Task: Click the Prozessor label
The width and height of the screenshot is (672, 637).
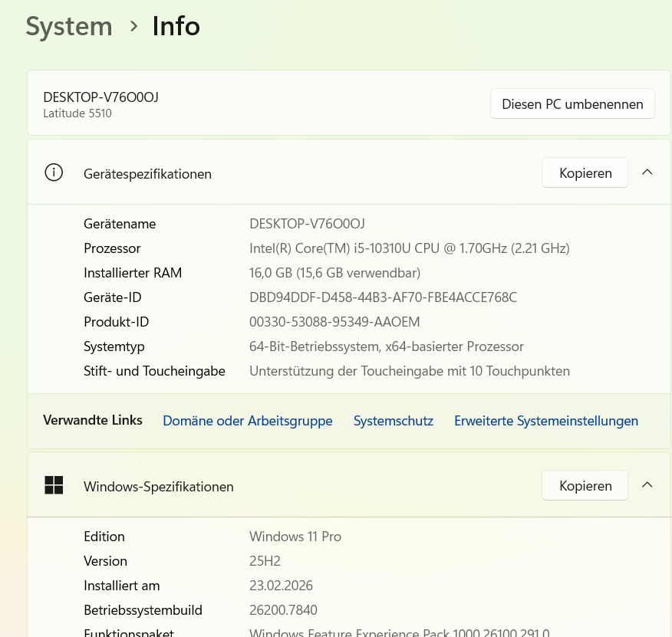Action: (112, 248)
